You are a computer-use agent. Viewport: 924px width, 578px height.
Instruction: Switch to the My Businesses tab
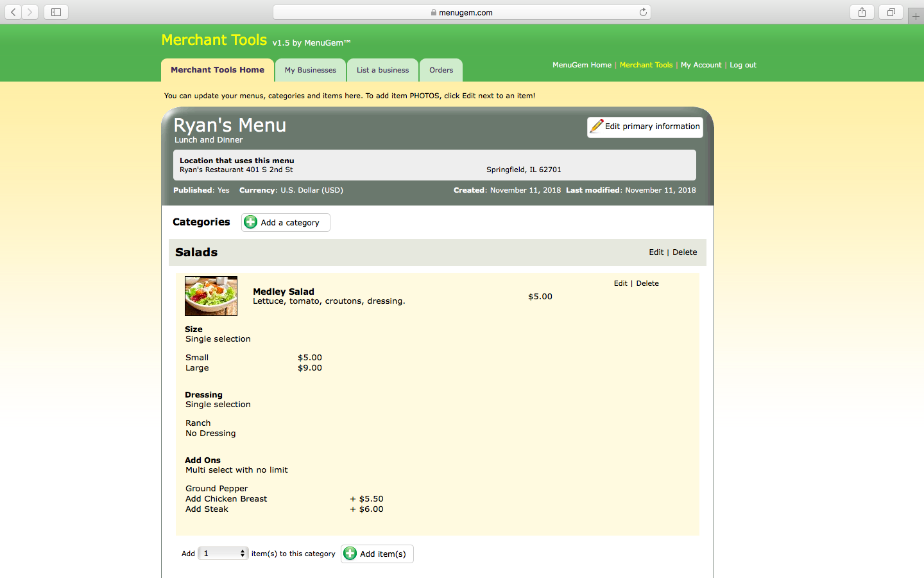point(311,70)
